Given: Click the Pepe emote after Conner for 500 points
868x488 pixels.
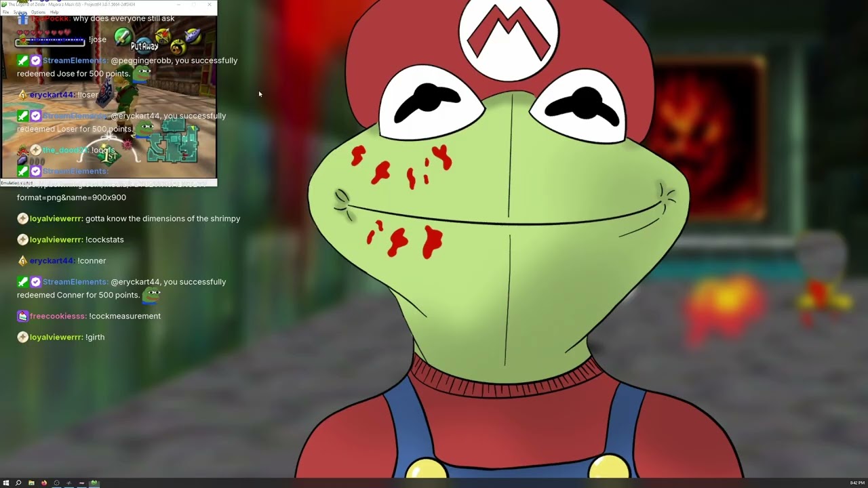Looking at the screenshot, I should [151, 295].
